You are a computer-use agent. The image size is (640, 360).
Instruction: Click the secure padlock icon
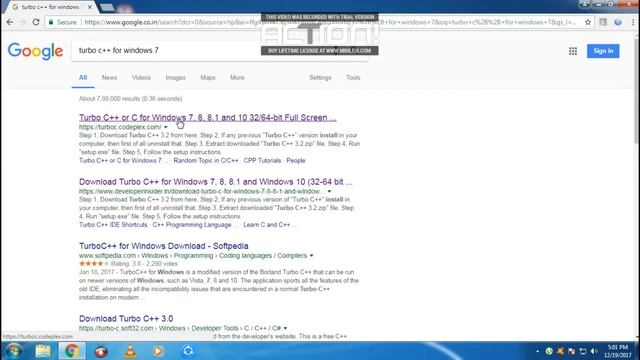pyautogui.click(x=51, y=22)
